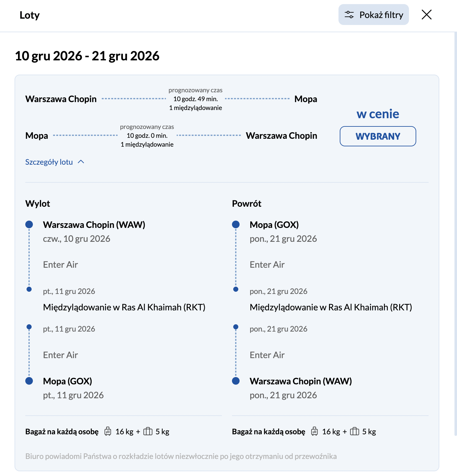Click the Powrót section heading

[x=247, y=204]
